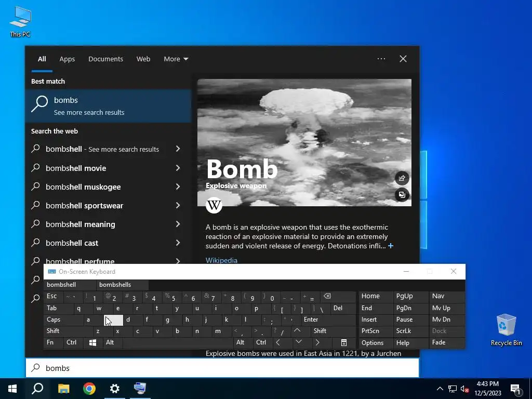Click the share icon on Bomb image

pyautogui.click(x=402, y=178)
